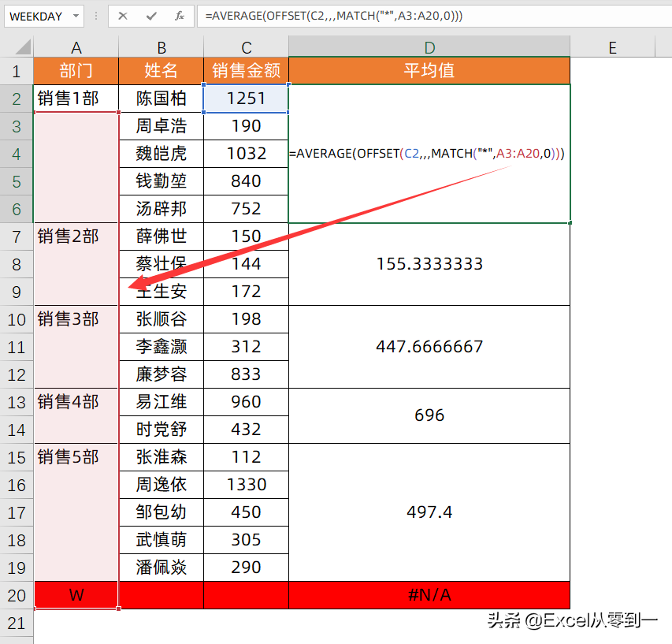Select name cell 廉梦容

coord(162,374)
